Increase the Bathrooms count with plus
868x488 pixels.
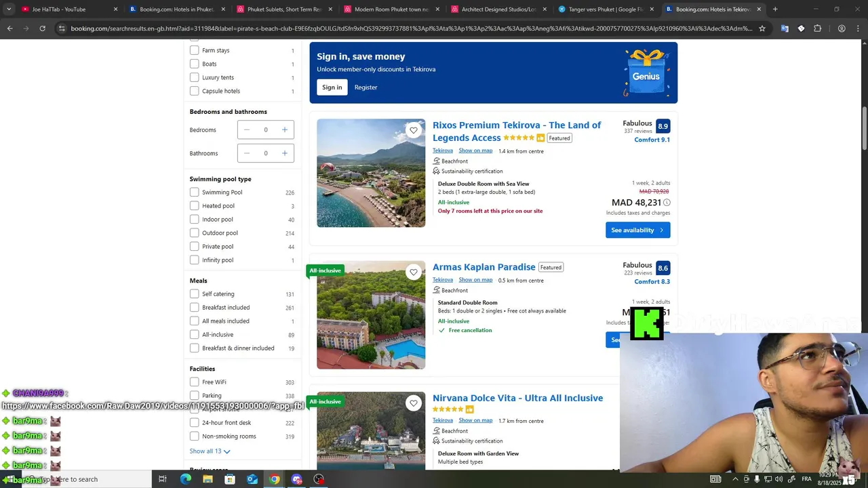pyautogui.click(x=285, y=153)
